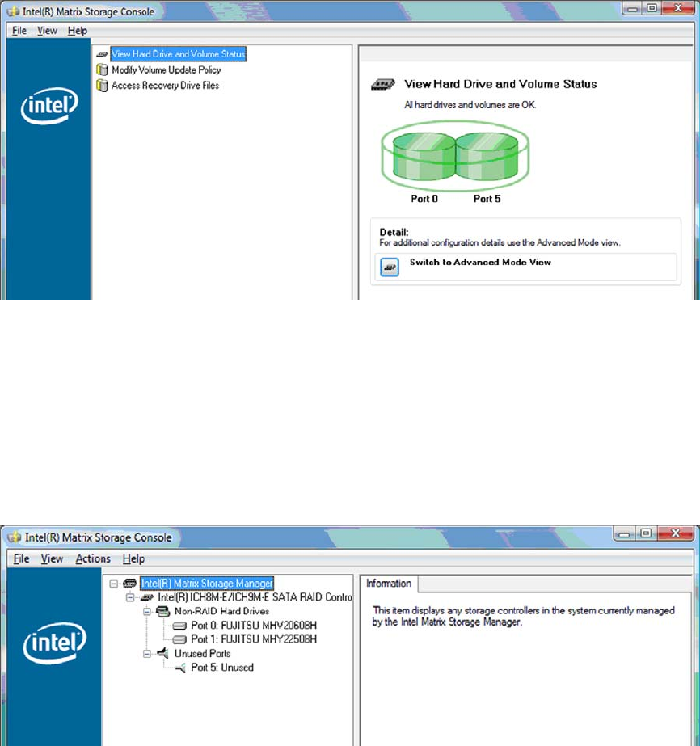
Task: Collapse the Unused Ports branch
Action: [147, 654]
